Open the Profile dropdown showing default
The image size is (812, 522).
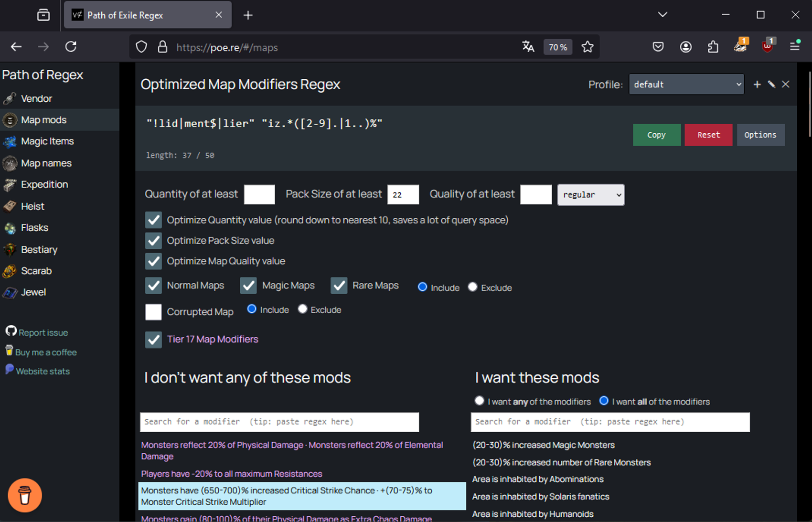(x=686, y=84)
